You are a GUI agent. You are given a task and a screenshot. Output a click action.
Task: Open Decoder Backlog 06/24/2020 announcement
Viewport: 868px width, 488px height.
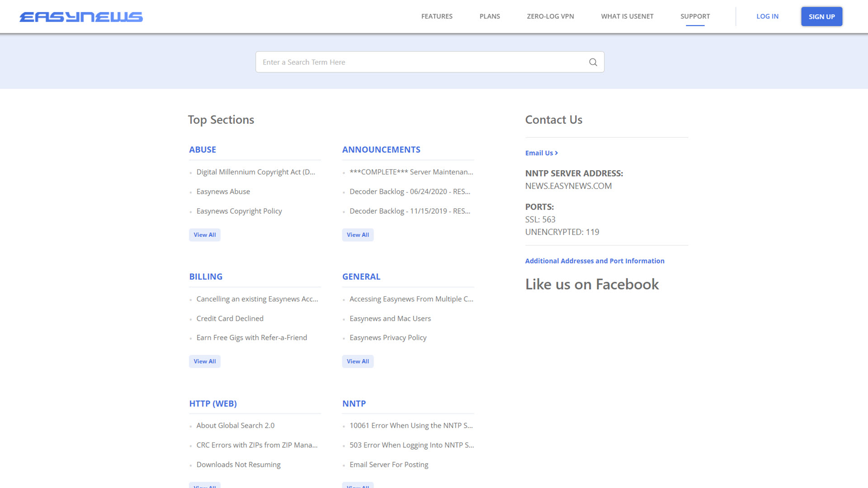click(x=410, y=192)
